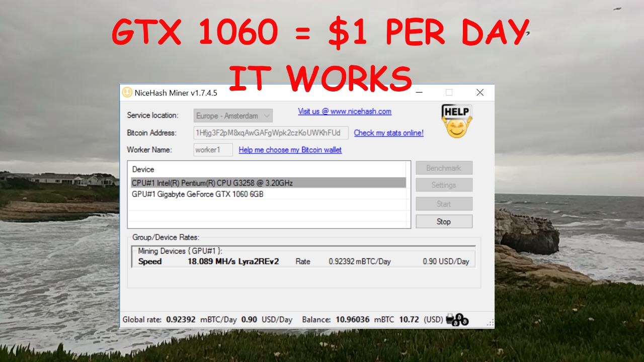The width and height of the screenshot is (644, 362).
Task: Click the Device column header
Action: (143, 169)
